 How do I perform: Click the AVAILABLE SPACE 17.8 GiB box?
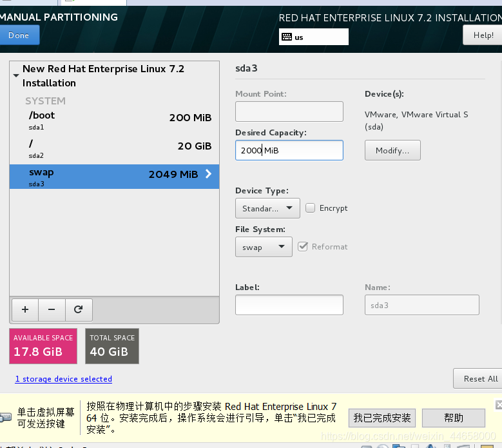43,346
